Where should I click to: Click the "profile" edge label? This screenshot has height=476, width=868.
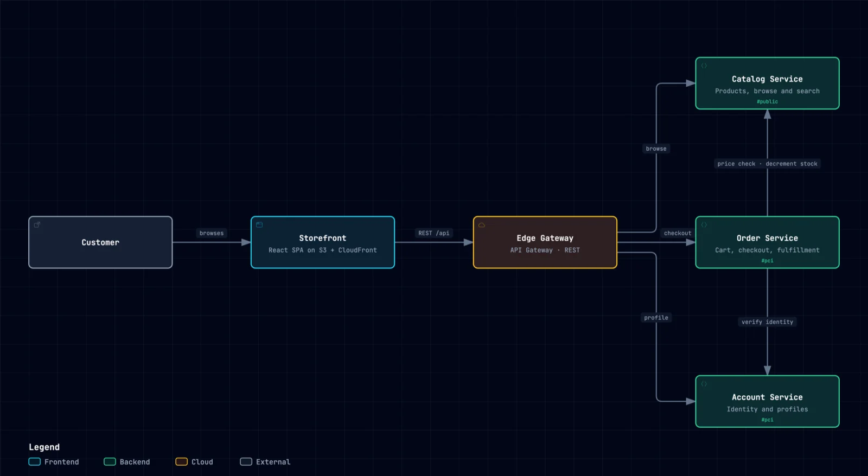[656, 318]
